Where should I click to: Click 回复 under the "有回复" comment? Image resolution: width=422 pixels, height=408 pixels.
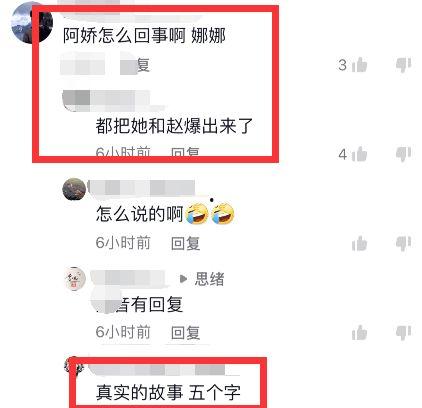coord(185,332)
